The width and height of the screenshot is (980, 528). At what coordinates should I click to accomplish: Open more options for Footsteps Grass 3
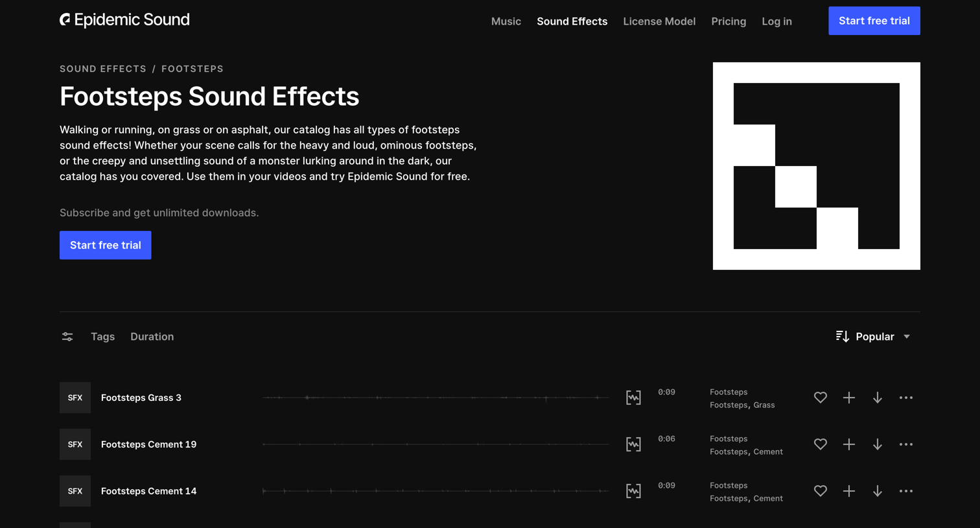906,398
